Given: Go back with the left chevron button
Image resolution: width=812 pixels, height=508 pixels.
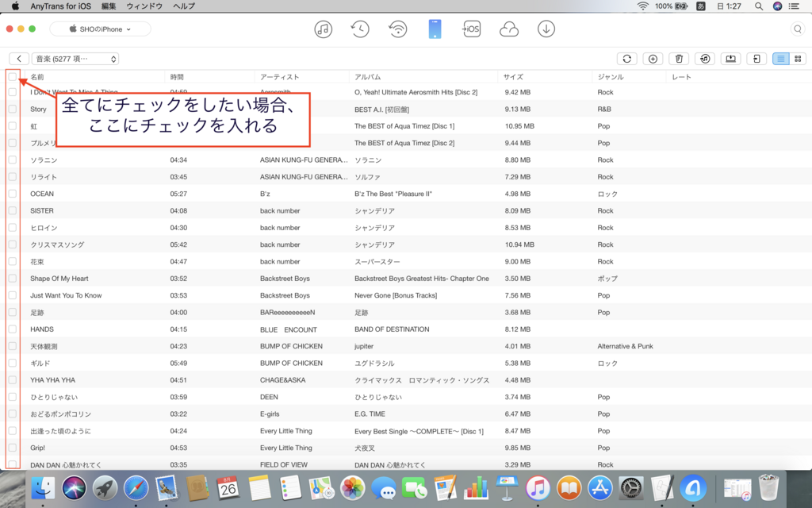Looking at the screenshot, I should click(19, 59).
